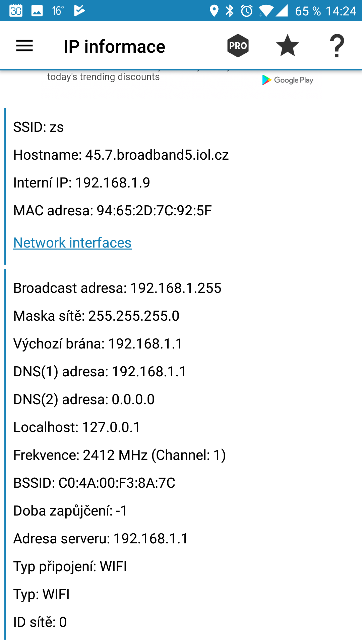Tap the Hostname broadband5.iol.cz entry
Image resolution: width=362 pixels, height=644 pixels.
[x=121, y=155]
